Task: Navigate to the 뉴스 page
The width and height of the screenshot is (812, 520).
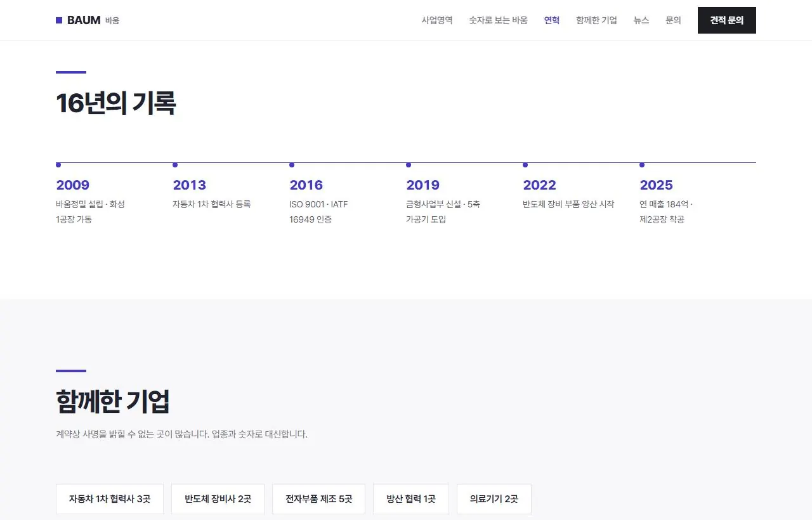Action: (x=641, y=20)
